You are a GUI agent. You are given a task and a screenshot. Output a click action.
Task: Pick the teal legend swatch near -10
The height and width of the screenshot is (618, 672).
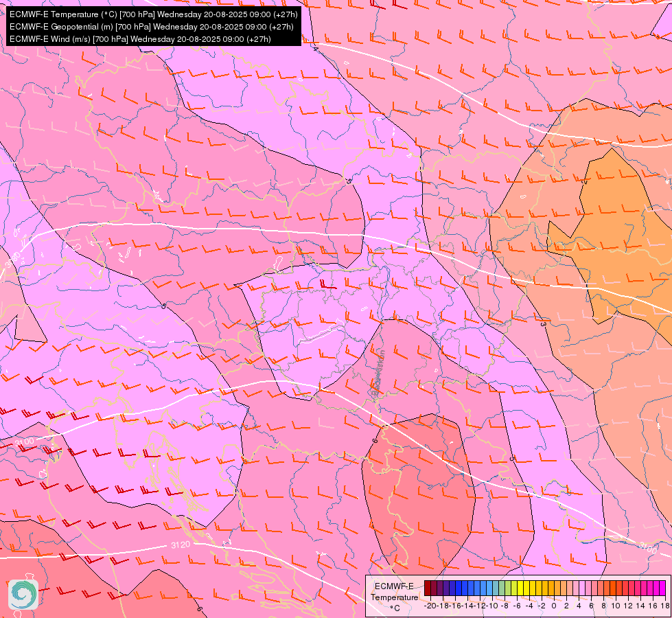pos(496,588)
